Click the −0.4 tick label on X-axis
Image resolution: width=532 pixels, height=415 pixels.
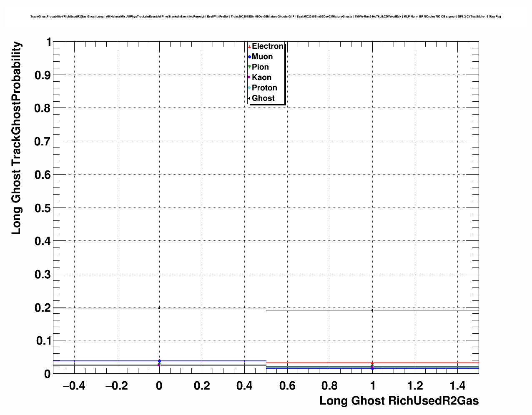coord(74,386)
